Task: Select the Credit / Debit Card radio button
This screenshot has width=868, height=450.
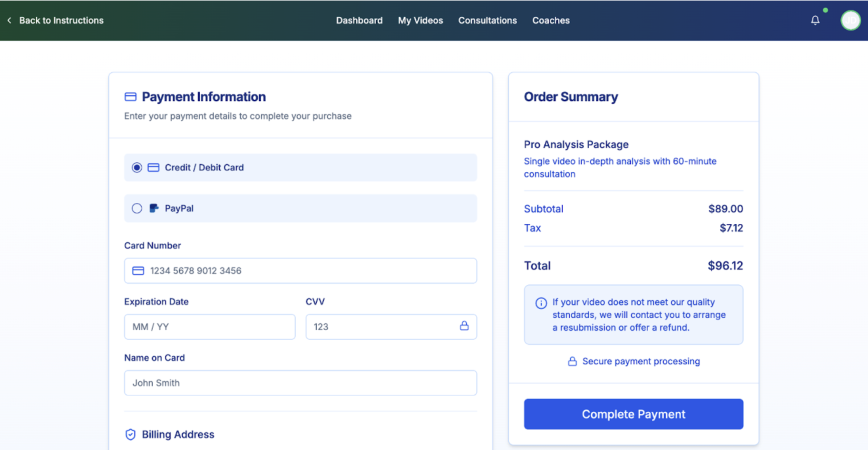Action: 137,168
